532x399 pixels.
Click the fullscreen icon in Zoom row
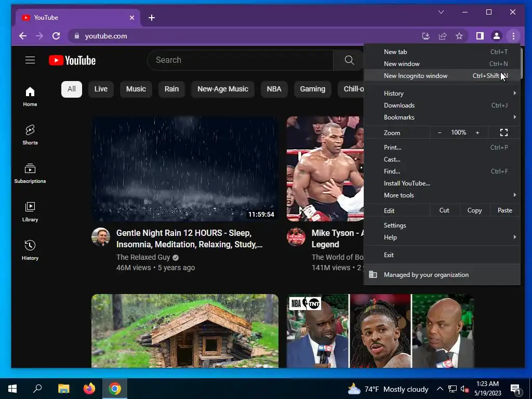click(x=504, y=132)
